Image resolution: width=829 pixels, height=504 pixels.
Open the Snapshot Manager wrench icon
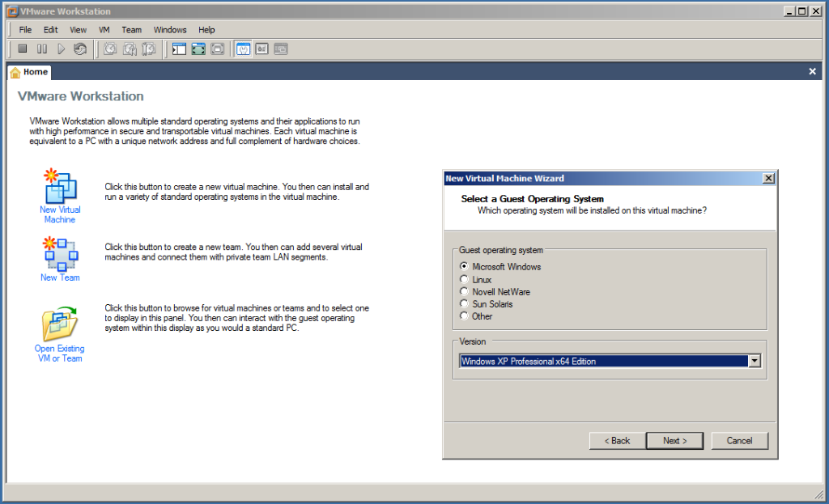pyautogui.click(x=149, y=49)
